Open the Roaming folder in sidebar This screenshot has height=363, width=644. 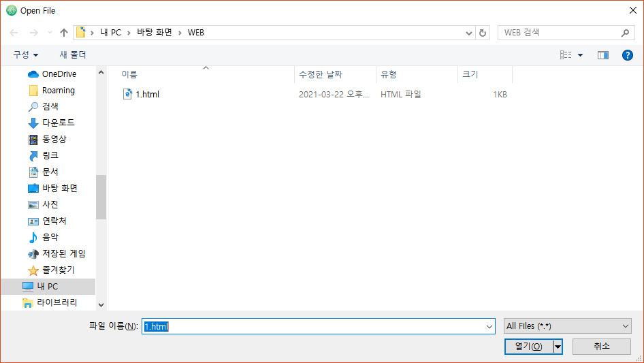[x=51, y=91]
